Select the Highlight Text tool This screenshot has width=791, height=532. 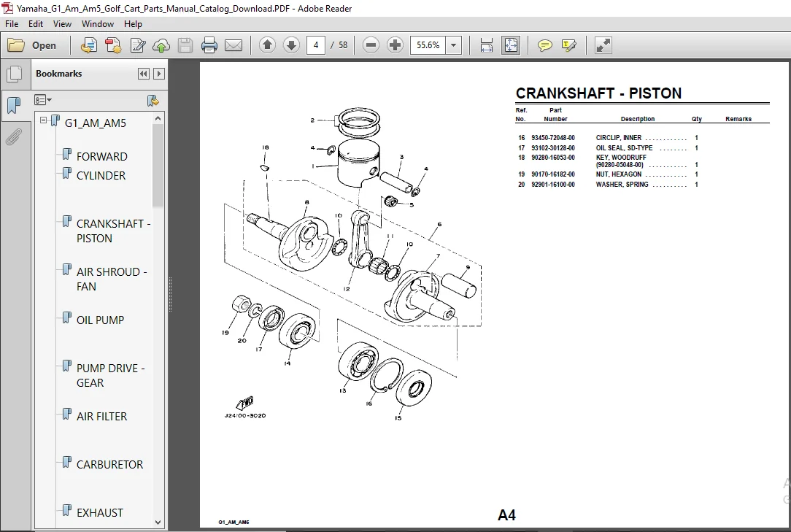click(568, 45)
